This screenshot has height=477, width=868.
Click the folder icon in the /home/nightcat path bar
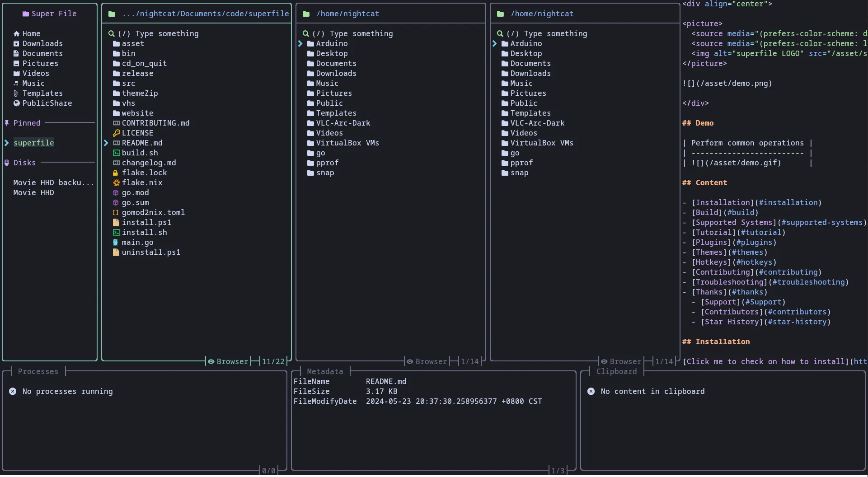click(306, 14)
